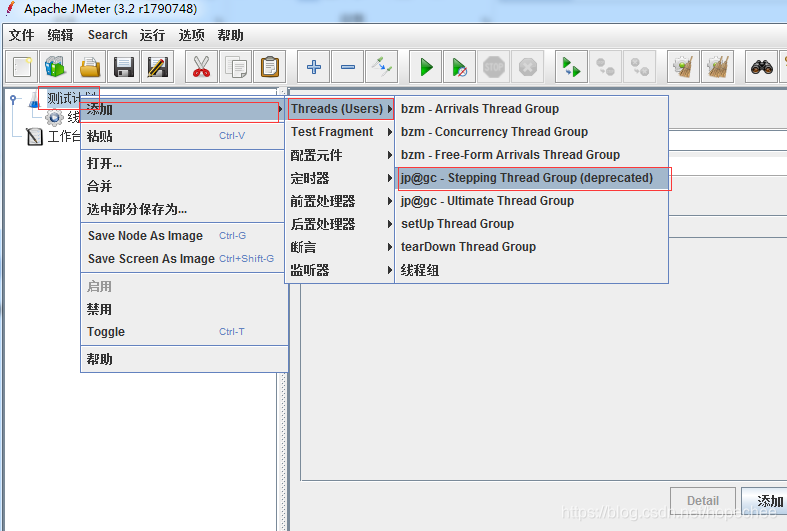Screen dimensions: 787x531
Task: Expand Threads (Users) submenu
Action: pyautogui.click(x=340, y=109)
